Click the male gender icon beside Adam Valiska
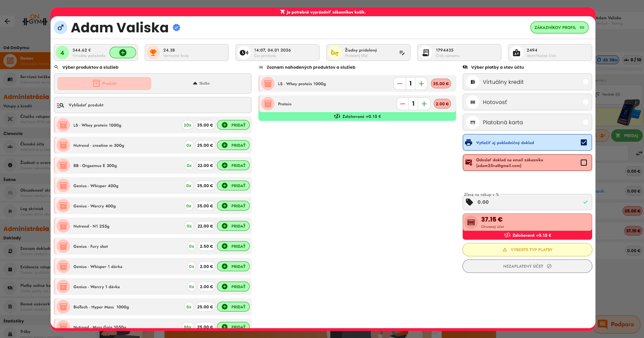Viewport: 644px width, 338px height. 61,28
